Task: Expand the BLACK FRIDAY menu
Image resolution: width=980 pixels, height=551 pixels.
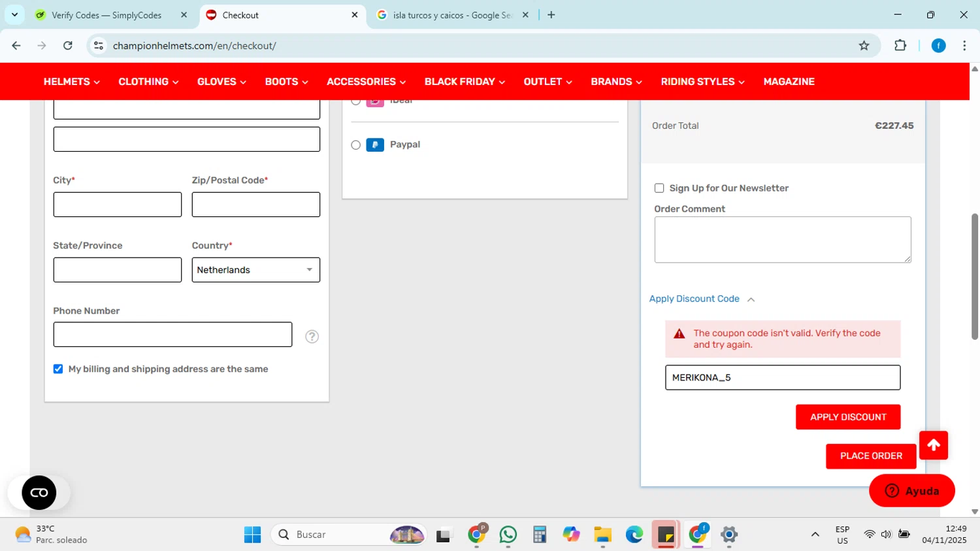Action: pyautogui.click(x=465, y=82)
